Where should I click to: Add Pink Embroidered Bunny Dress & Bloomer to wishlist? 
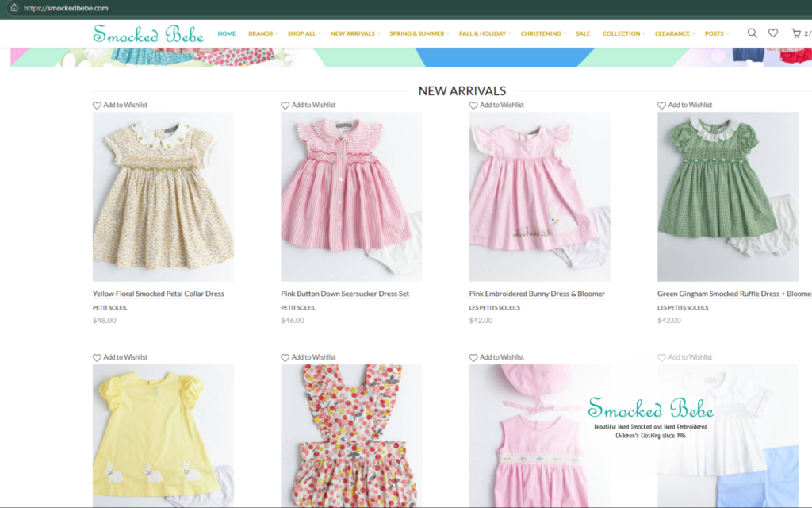coord(496,105)
